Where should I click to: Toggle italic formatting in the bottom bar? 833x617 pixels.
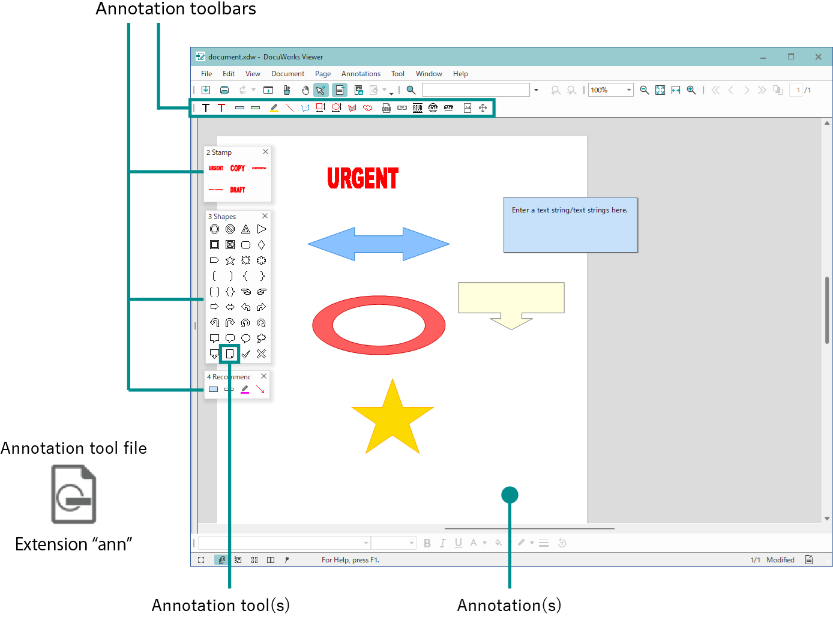(x=442, y=543)
